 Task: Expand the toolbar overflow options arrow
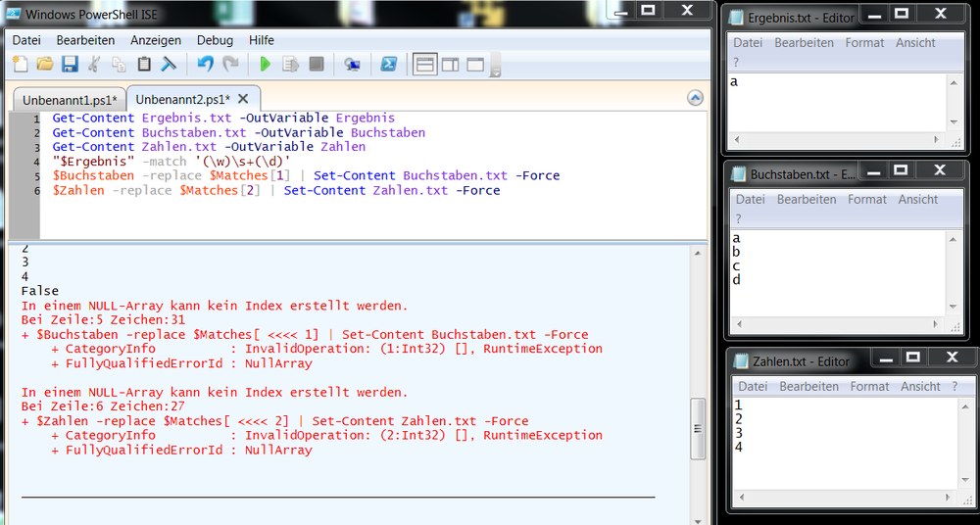point(496,69)
